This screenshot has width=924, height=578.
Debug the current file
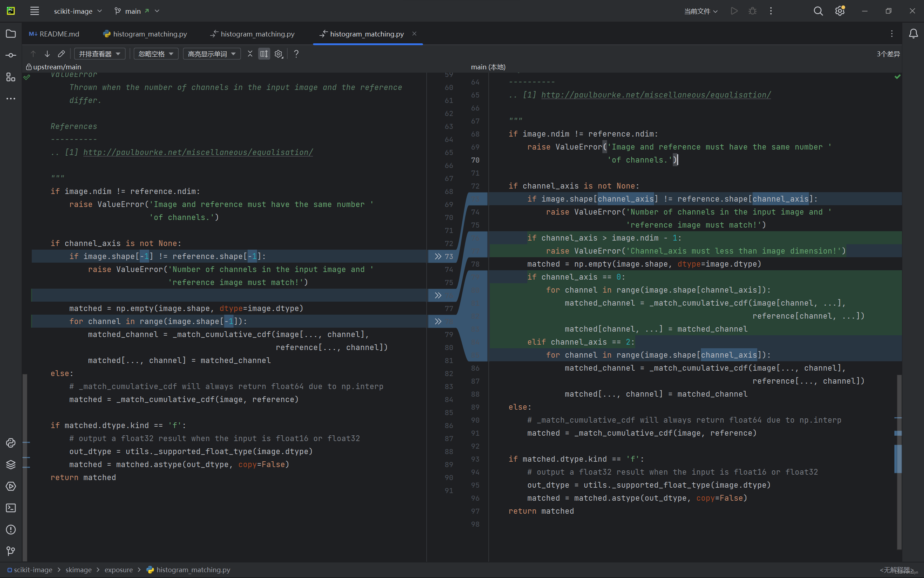pos(752,11)
